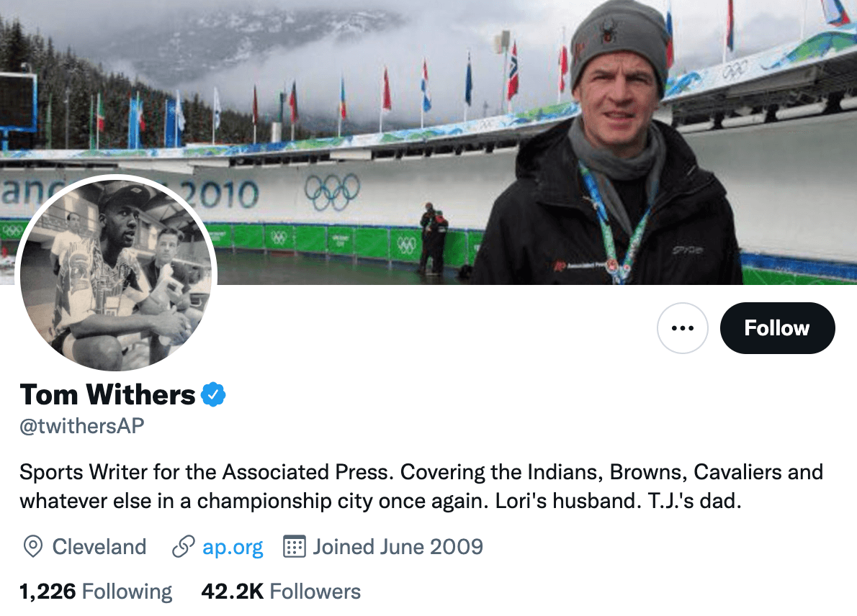Click the link chain icon before ap.org
The image size is (857, 616).
182,547
